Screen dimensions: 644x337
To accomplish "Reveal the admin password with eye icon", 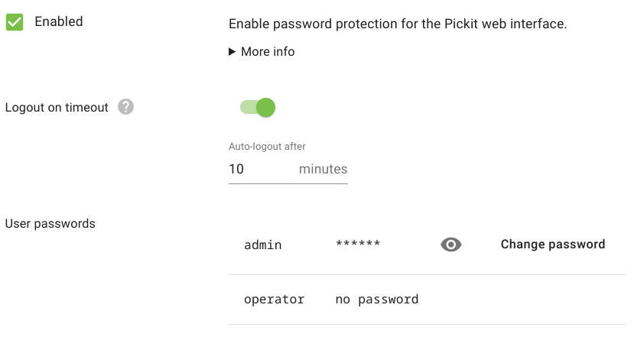I will [x=451, y=245].
